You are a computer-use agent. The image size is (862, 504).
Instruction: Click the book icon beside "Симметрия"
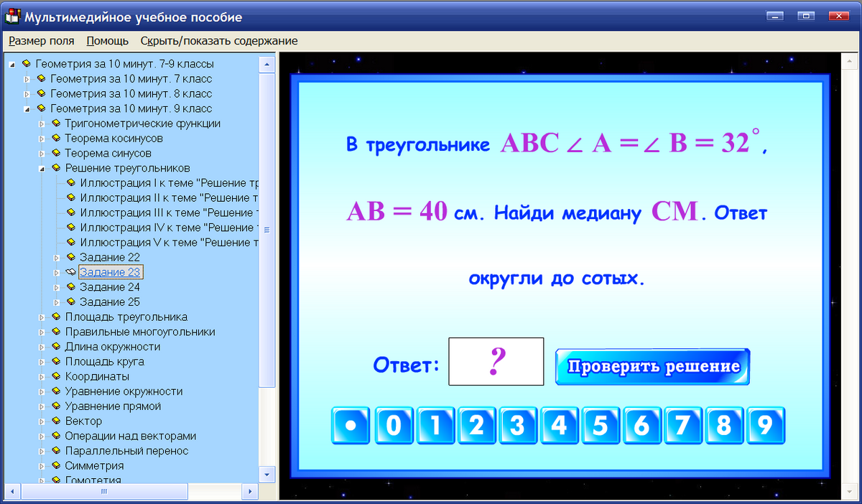55,465
